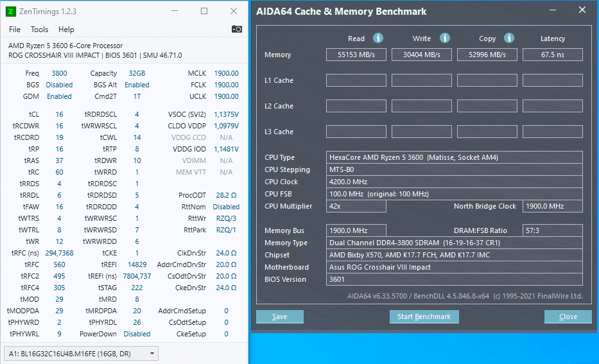This screenshot has width=599, height=364.
Task: Click the Memory Read value 55153 MB/s
Action: [356, 55]
